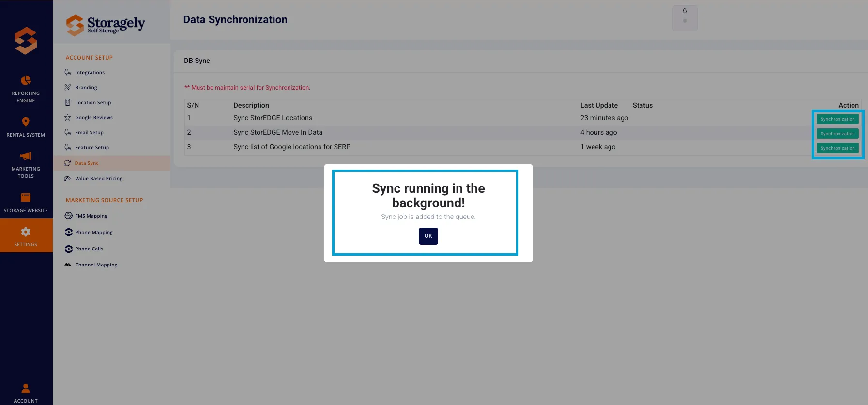Image resolution: width=868 pixels, height=405 pixels.
Task: Navigate to Feature Setup
Action: click(92, 148)
